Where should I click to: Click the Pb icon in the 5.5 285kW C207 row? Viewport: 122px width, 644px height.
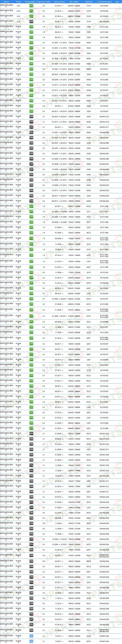[x=31, y=423]
